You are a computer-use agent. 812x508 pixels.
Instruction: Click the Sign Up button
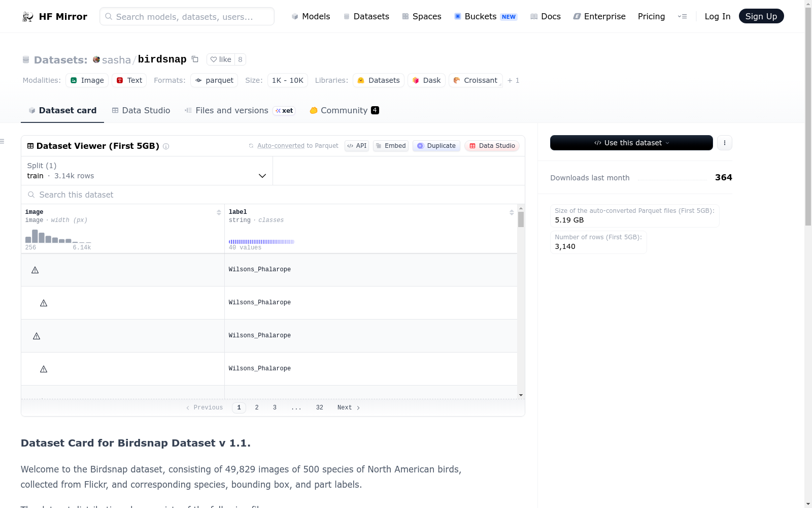pos(761,16)
